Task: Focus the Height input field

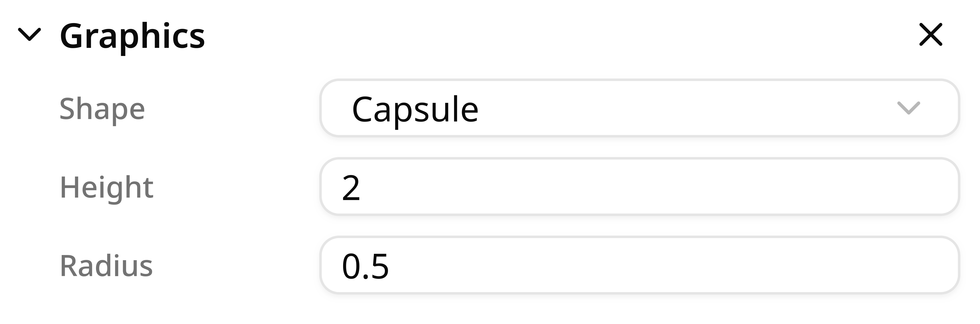Action: [639, 187]
